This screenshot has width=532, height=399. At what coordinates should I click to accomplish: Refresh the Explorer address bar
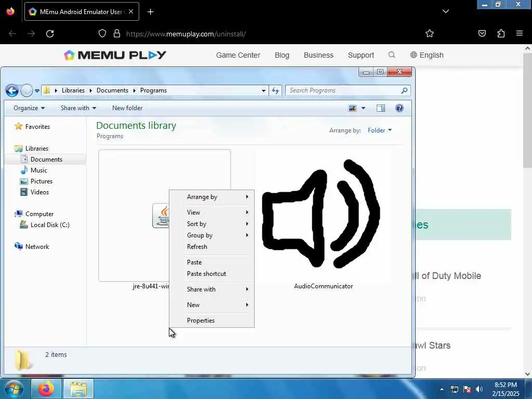(x=275, y=90)
